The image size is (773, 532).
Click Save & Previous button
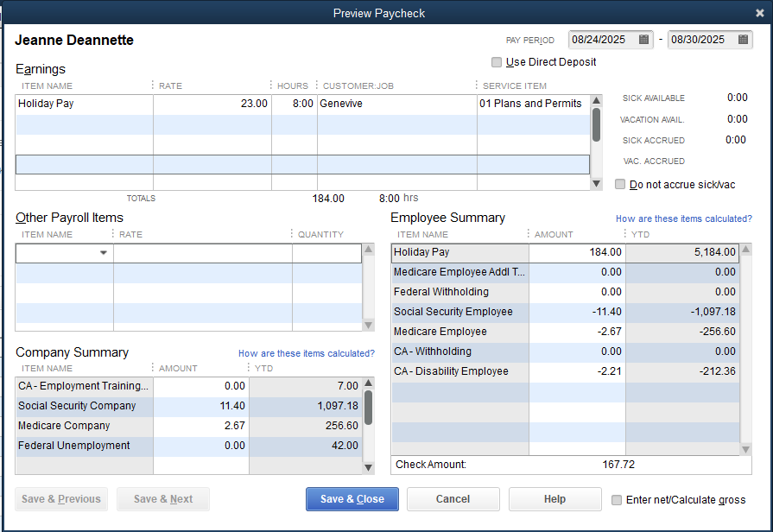click(61, 499)
